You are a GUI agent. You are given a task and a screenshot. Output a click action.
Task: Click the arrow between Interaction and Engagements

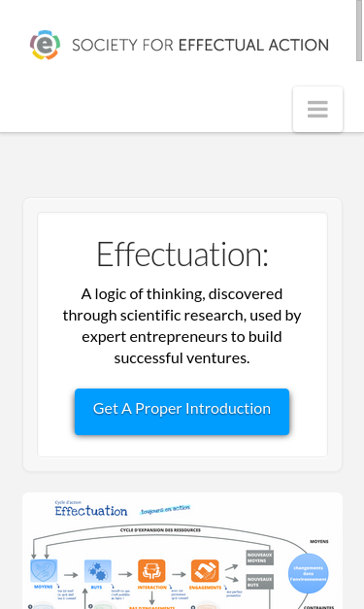coord(179,574)
